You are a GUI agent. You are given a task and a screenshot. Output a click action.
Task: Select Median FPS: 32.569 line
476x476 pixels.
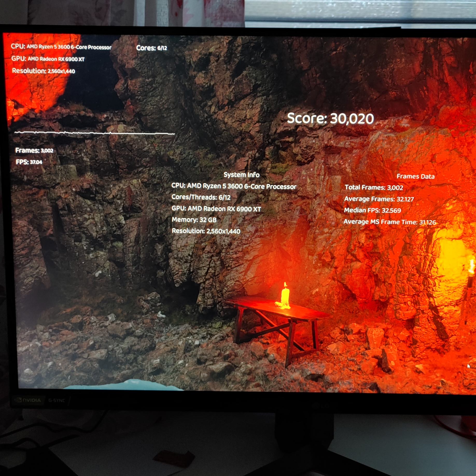point(373,210)
